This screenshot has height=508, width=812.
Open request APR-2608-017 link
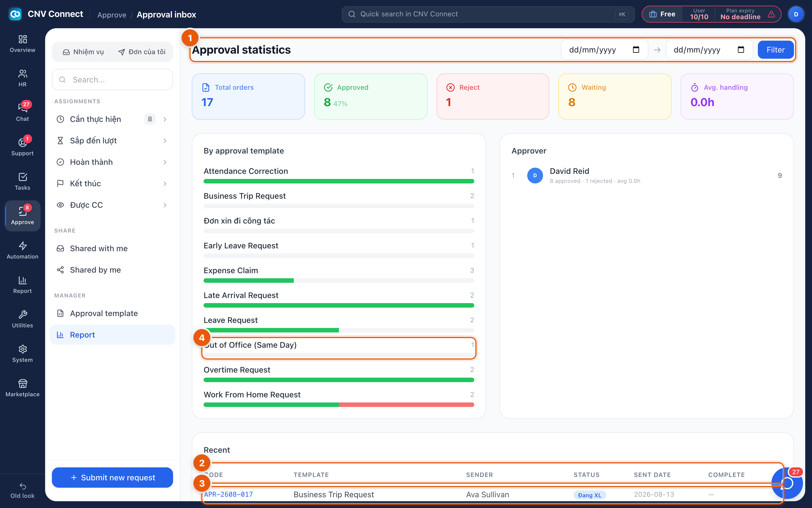228,494
